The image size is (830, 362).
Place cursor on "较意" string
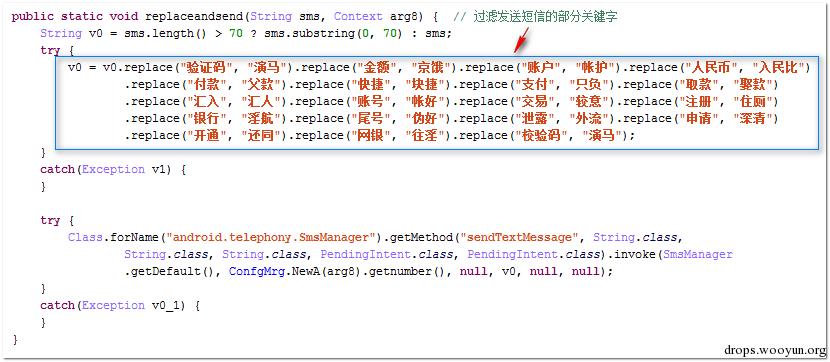[x=590, y=101]
